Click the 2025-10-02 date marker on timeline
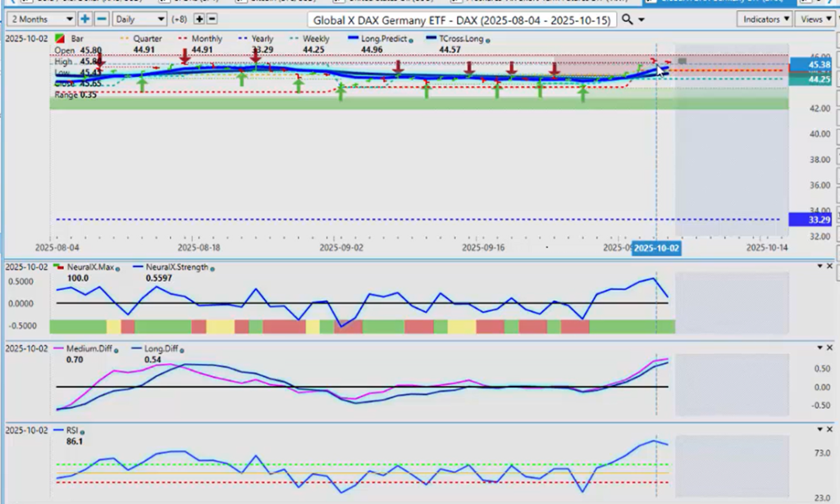 pos(656,247)
